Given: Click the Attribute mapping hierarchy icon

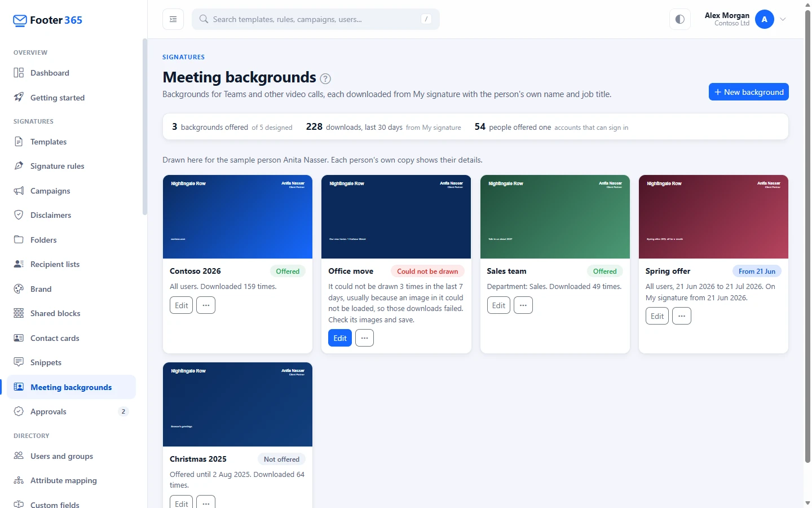Looking at the screenshot, I should coord(19,480).
